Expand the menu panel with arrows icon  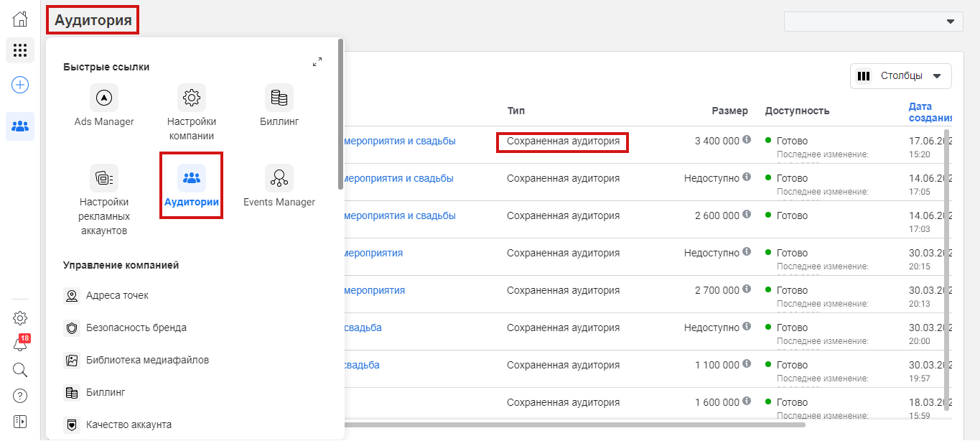tap(317, 62)
